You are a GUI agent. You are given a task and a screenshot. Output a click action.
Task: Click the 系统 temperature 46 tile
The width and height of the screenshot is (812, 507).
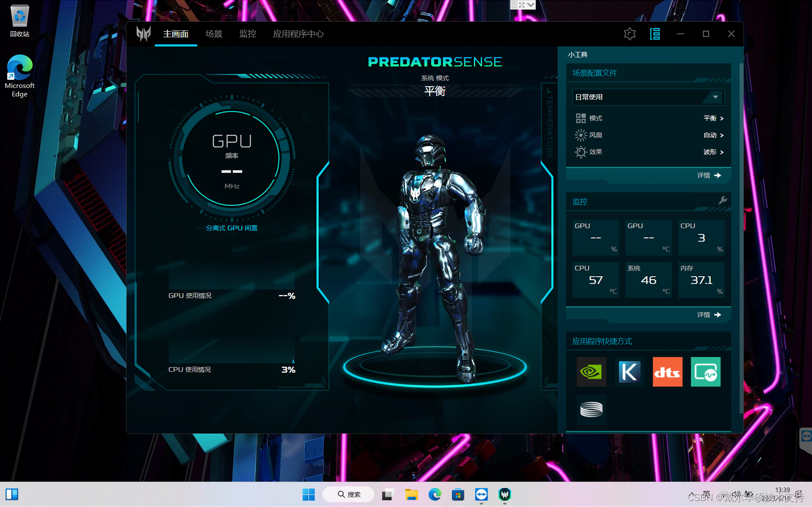[x=648, y=280]
